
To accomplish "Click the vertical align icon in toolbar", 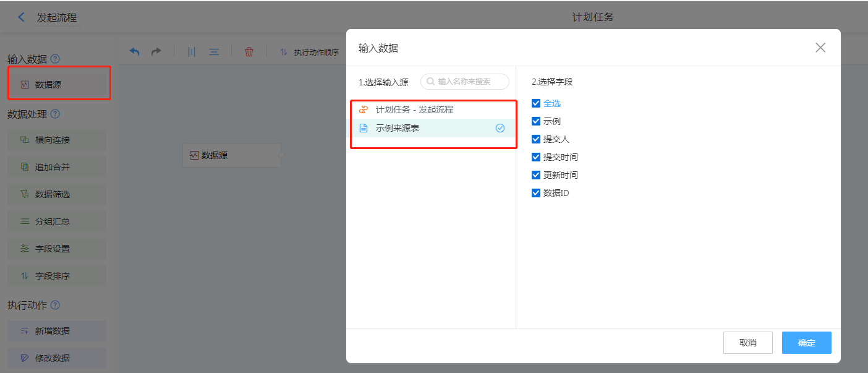I will (192, 52).
